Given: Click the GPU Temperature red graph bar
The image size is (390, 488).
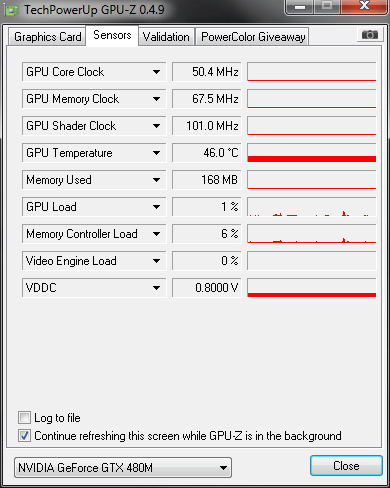Looking at the screenshot, I should click(x=312, y=159).
